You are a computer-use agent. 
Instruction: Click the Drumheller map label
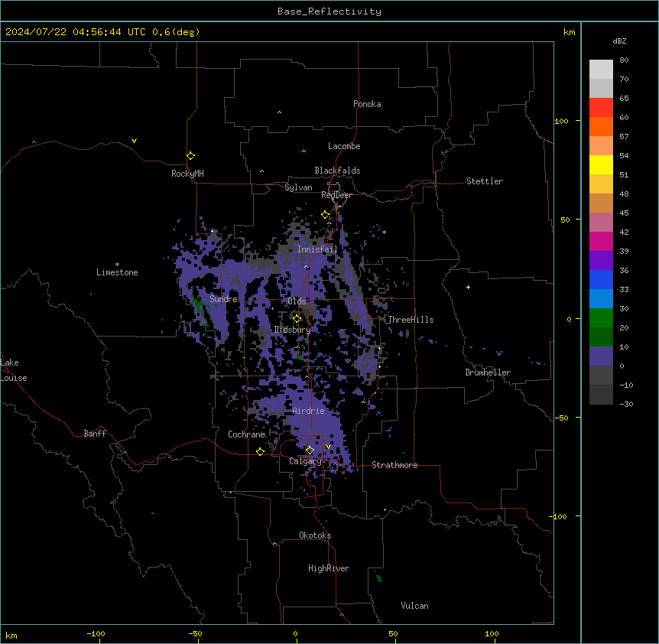(x=488, y=372)
